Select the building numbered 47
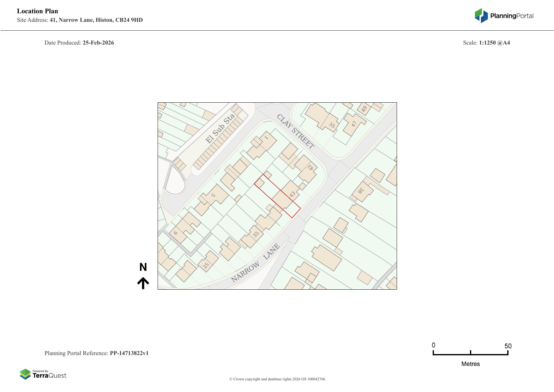 click(354, 124)
